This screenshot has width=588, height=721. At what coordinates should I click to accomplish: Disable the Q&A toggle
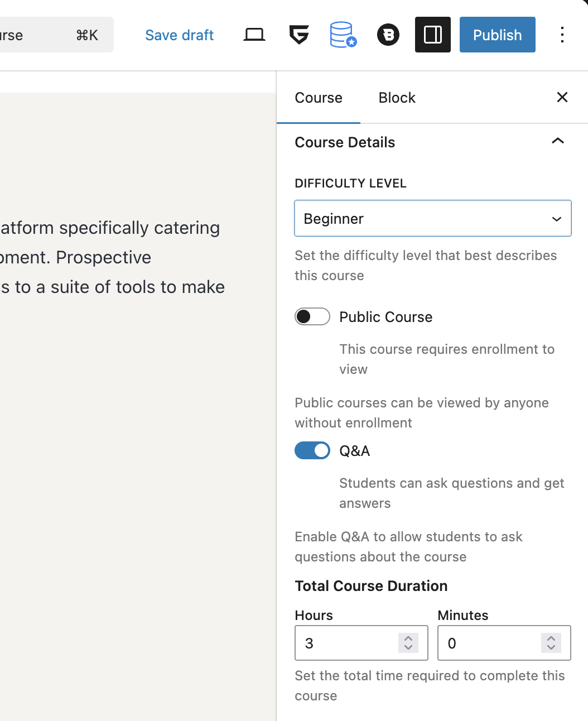coord(312,450)
